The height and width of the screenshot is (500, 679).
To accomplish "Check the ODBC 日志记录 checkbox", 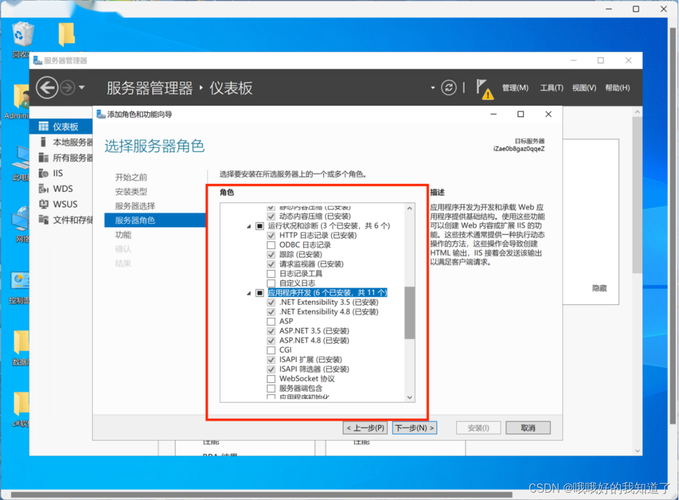I will pyautogui.click(x=271, y=245).
